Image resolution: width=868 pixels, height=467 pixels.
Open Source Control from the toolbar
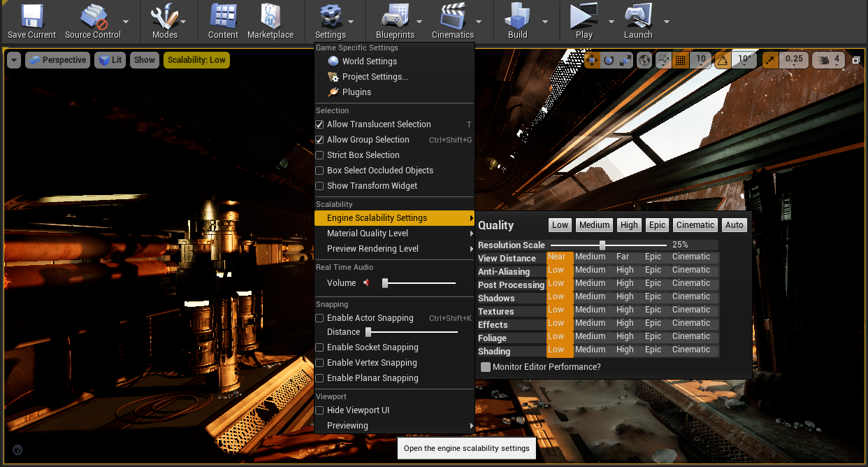click(x=92, y=17)
